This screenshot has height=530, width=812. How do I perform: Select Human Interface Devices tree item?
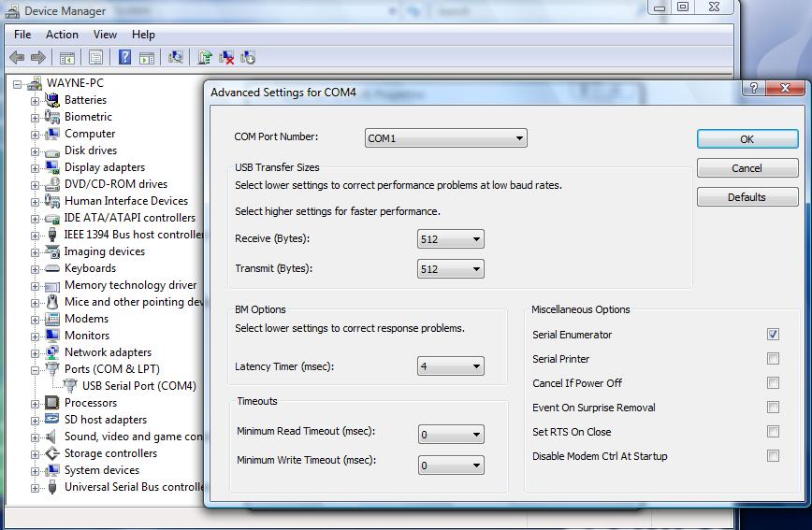point(126,201)
